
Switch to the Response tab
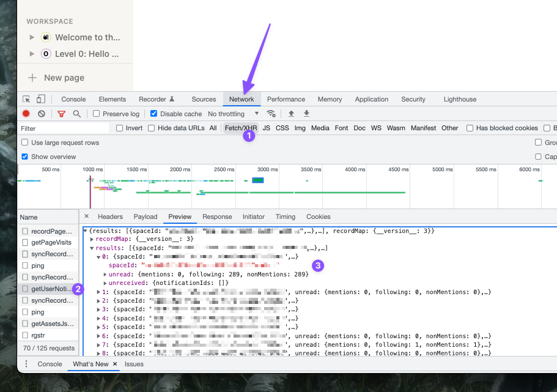[x=217, y=216]
